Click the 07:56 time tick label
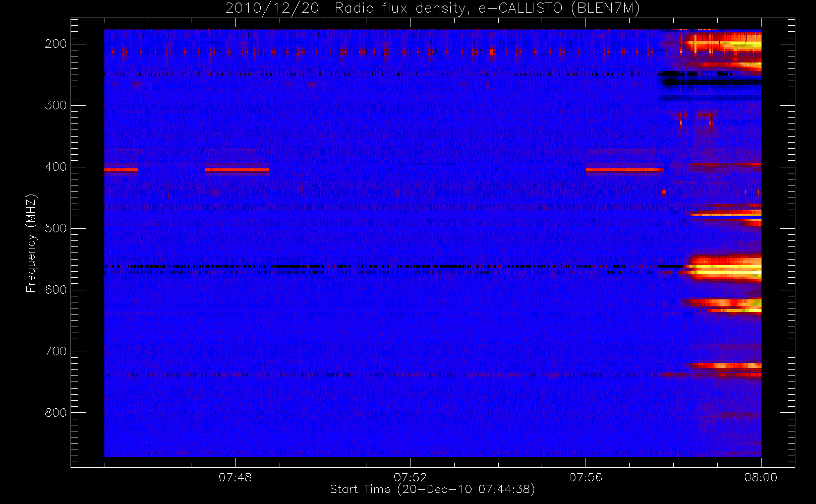This screenshot has width=816, height=504. pos(586,477)
